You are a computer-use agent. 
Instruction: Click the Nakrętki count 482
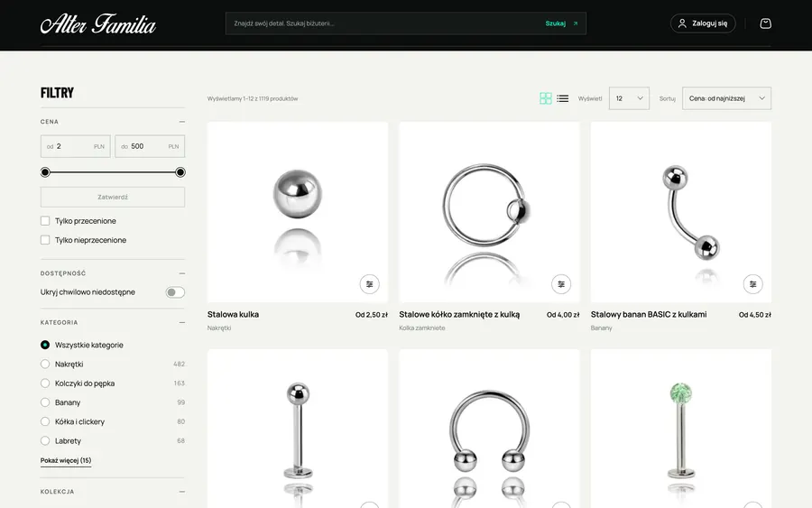(x=179, y=364)
